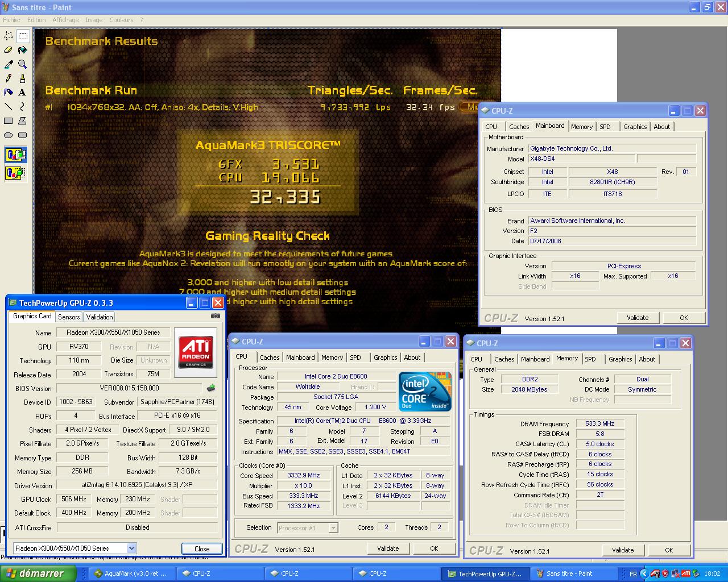Click the DRAM Frequency 533.3 MHz value

tap(600, 423)
